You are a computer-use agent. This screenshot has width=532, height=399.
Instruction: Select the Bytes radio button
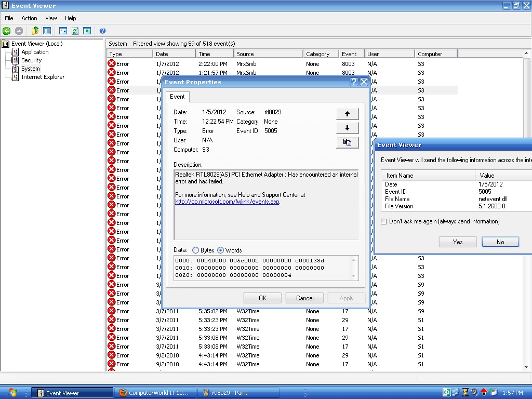click(x=197, y=250)
